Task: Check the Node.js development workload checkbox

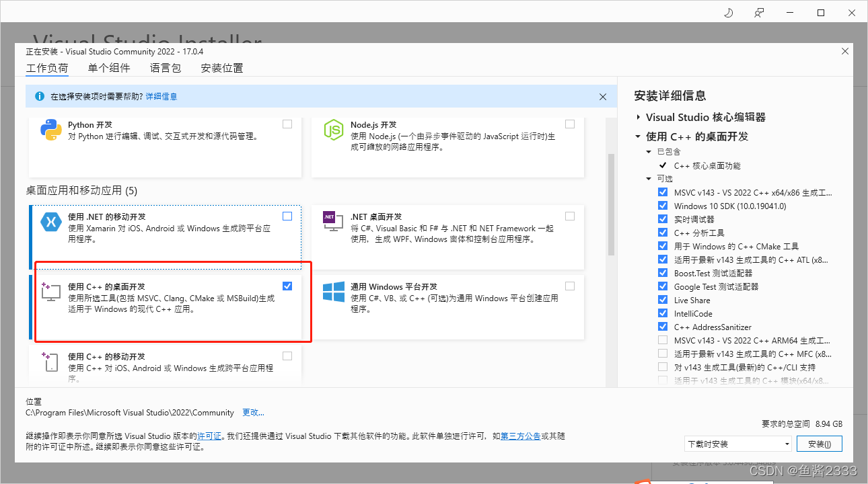Action: [570, 124]
